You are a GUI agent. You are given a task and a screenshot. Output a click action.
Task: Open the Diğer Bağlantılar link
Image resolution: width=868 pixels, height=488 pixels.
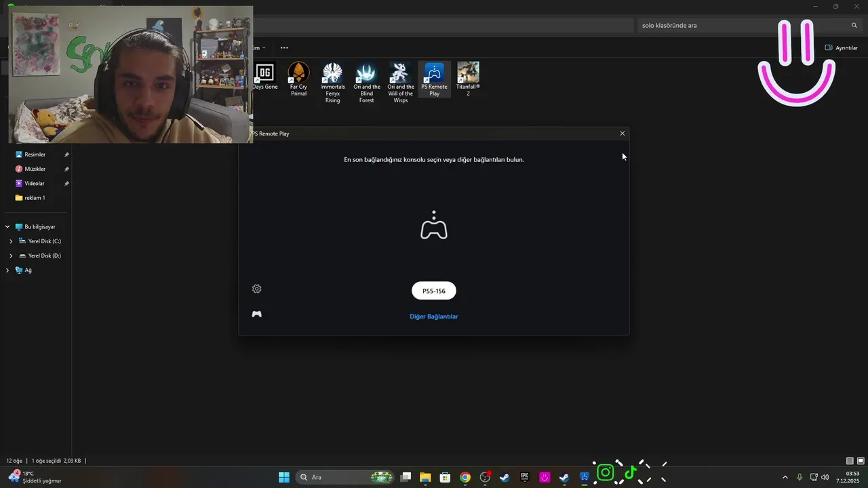pos(434,317)
